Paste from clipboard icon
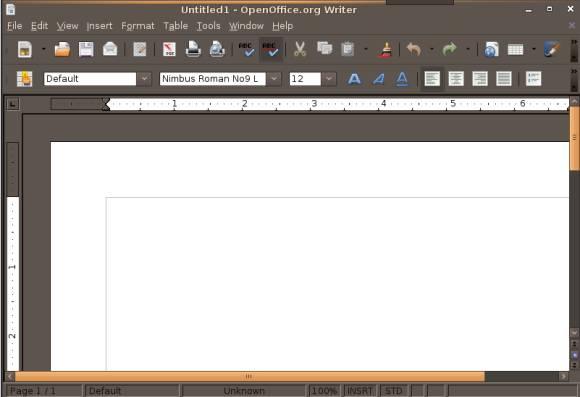 (348, 49)
